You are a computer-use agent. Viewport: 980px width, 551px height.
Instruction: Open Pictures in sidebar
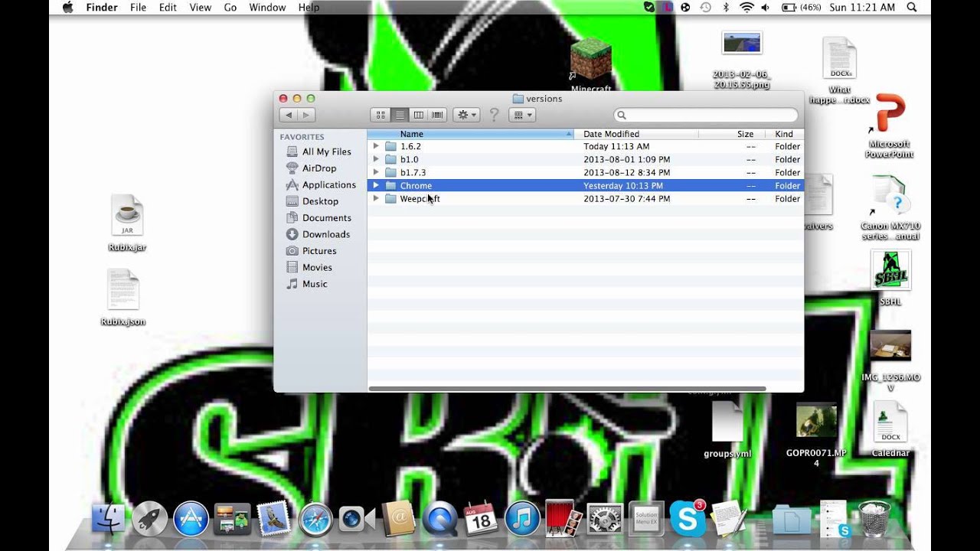[311, 251]
